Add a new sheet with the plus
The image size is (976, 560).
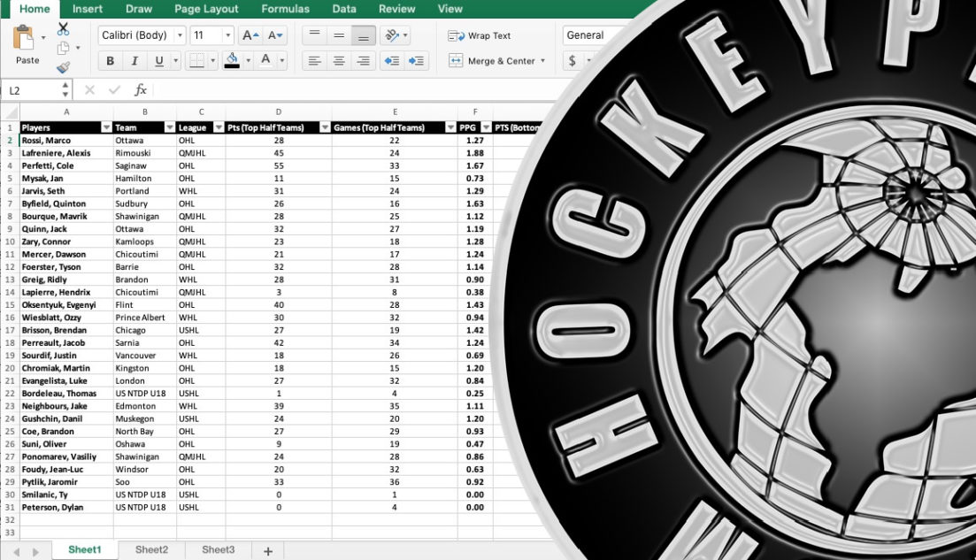[x=267, y=551]
